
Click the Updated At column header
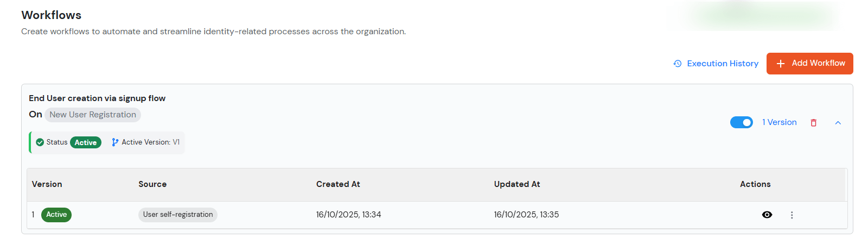tap(517, 184)
